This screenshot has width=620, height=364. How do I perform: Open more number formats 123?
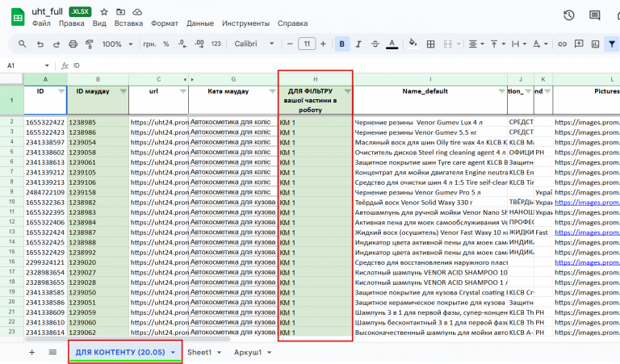point(216,44)
